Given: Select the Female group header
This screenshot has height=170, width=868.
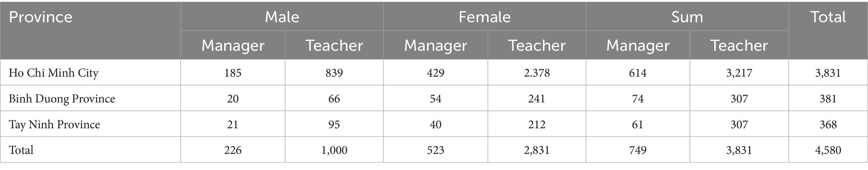Looking at the screenshot, I should tap(484, 17).
